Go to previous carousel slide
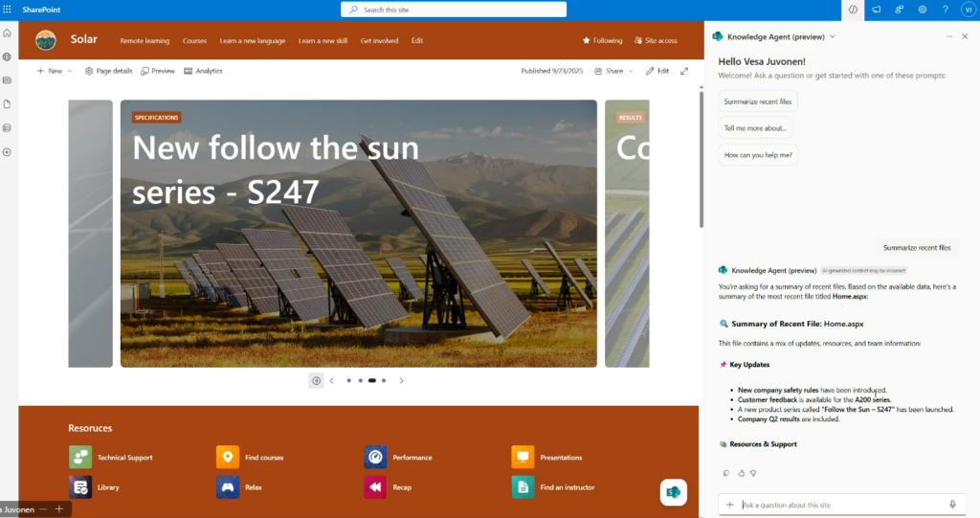The width and height of the screenshot is (980, 518). click(x=332, y=380)
